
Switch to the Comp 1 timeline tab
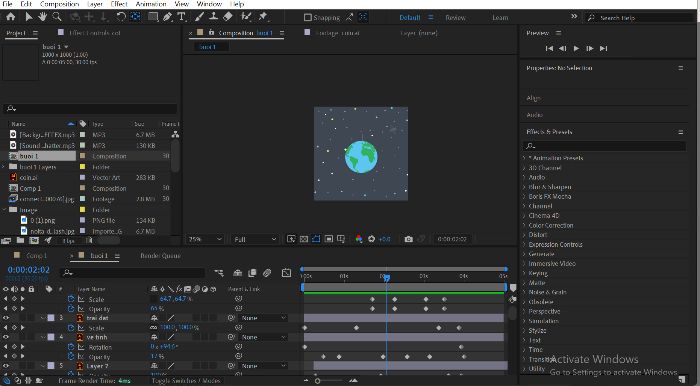[x=36, y=256]
